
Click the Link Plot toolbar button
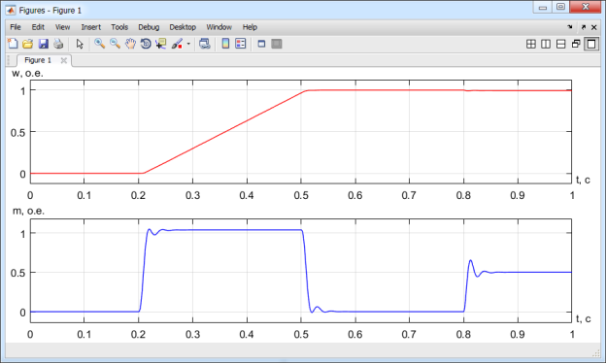(205, 44)
